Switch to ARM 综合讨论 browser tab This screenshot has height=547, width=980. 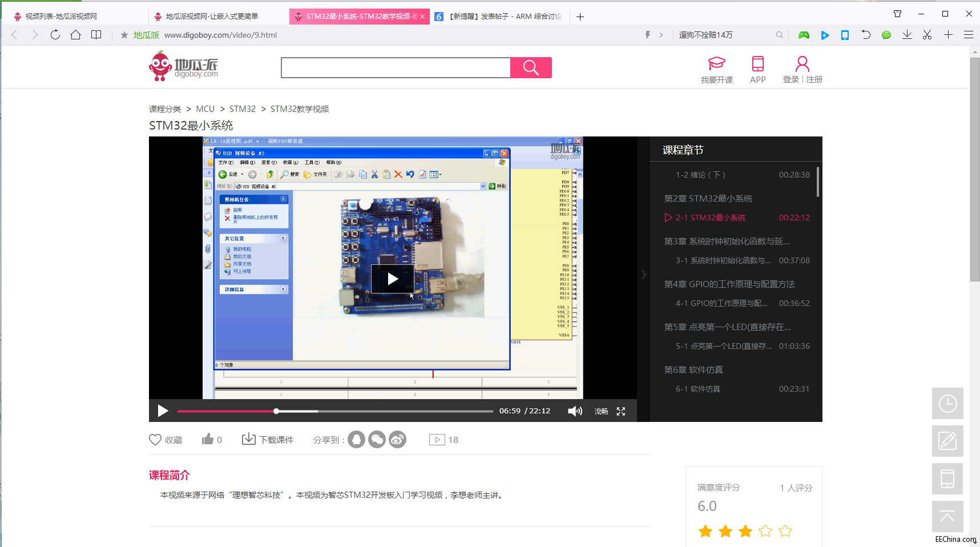pos(502,17)
